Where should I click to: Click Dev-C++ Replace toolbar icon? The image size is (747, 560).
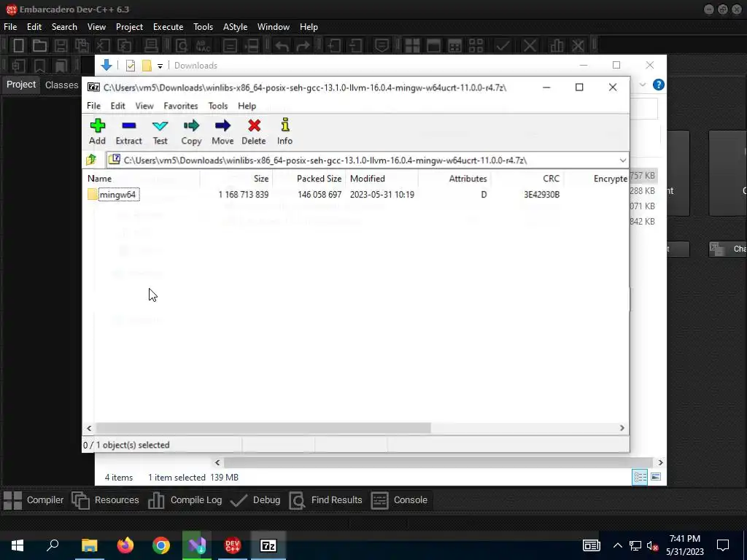coord(203,46)
